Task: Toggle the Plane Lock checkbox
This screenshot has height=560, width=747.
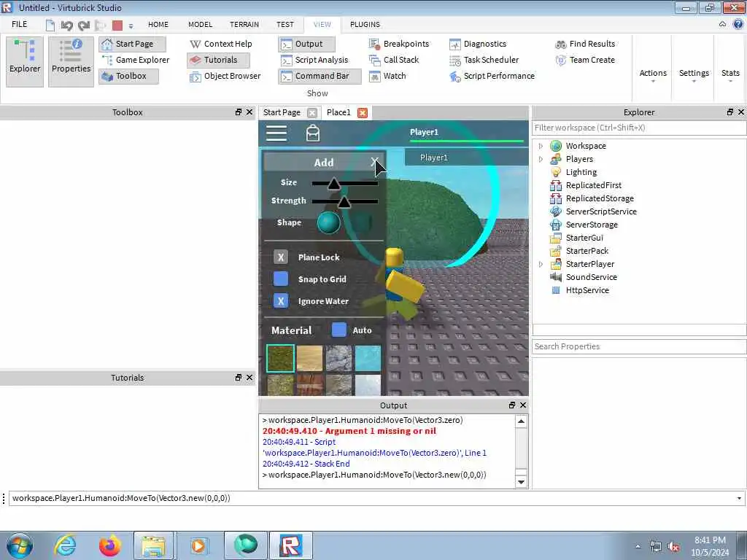Action: [x=281, y=257]
